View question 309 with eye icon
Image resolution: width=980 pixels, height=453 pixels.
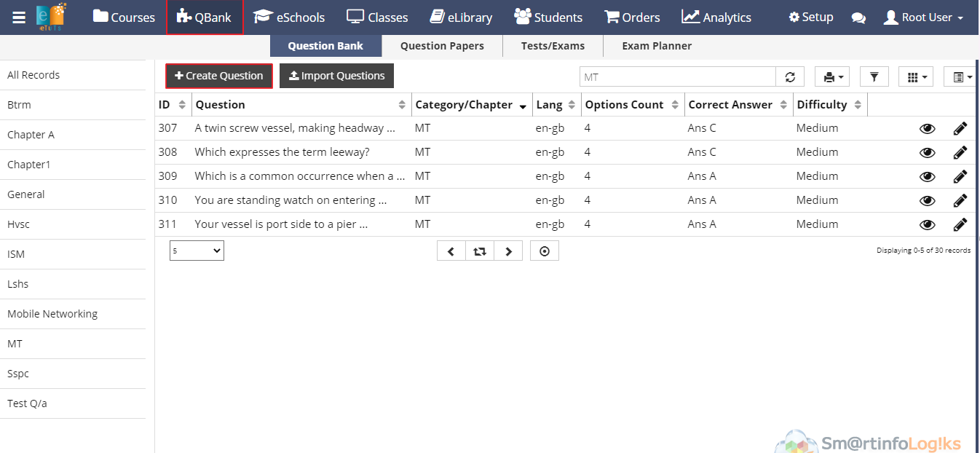927,177
